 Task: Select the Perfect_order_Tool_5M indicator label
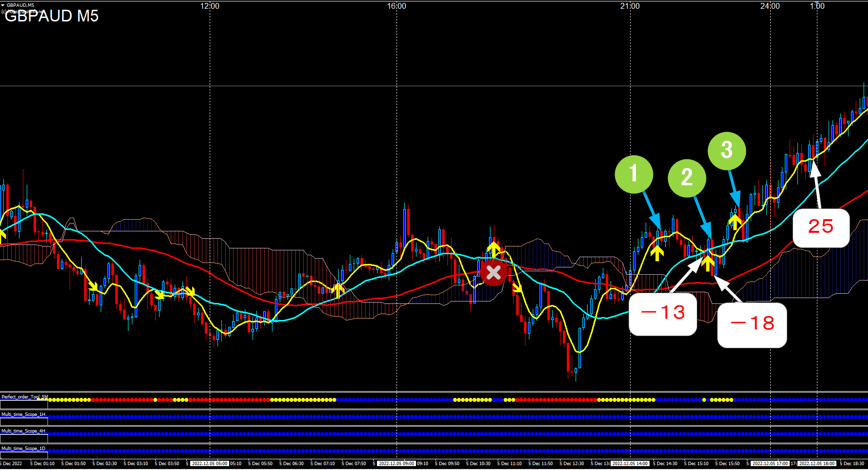[x=25, y=397]
